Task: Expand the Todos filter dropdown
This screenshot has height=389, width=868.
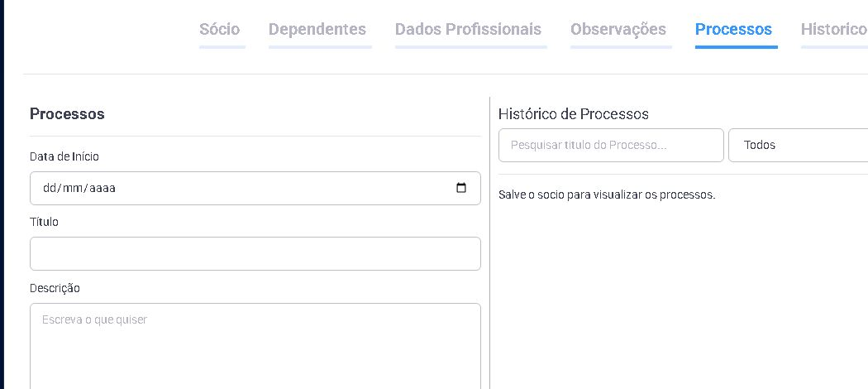Action: (799, 145)
